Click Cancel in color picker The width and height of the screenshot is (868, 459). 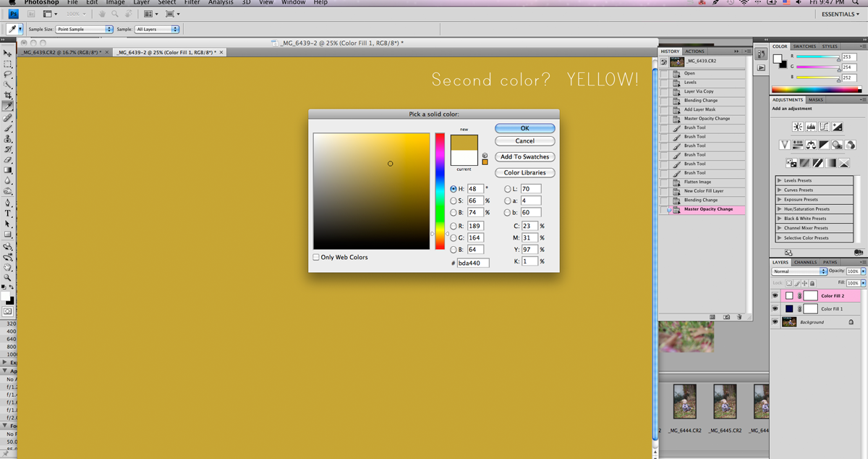(525, 141)
